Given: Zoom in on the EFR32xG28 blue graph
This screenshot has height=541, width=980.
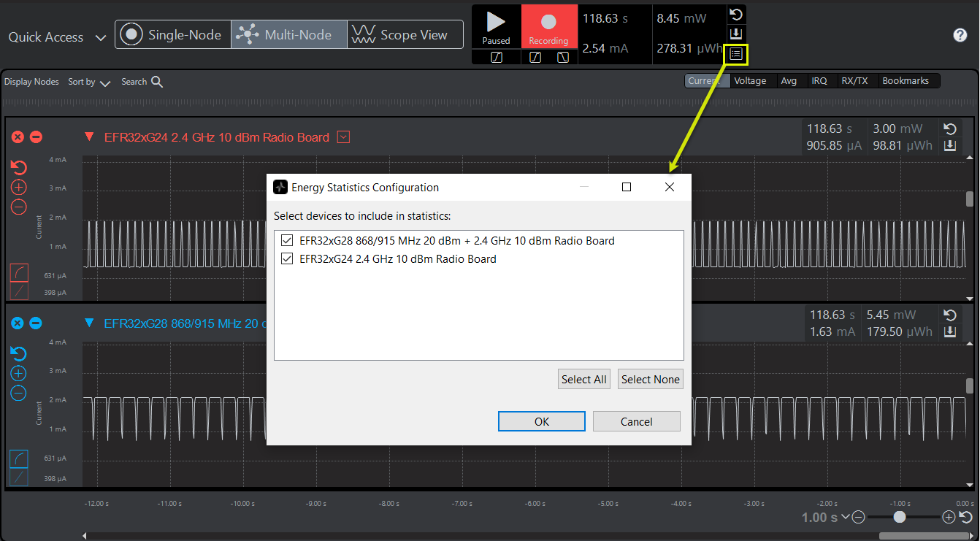Looking at the screenshot, I should tap(19, 373).
